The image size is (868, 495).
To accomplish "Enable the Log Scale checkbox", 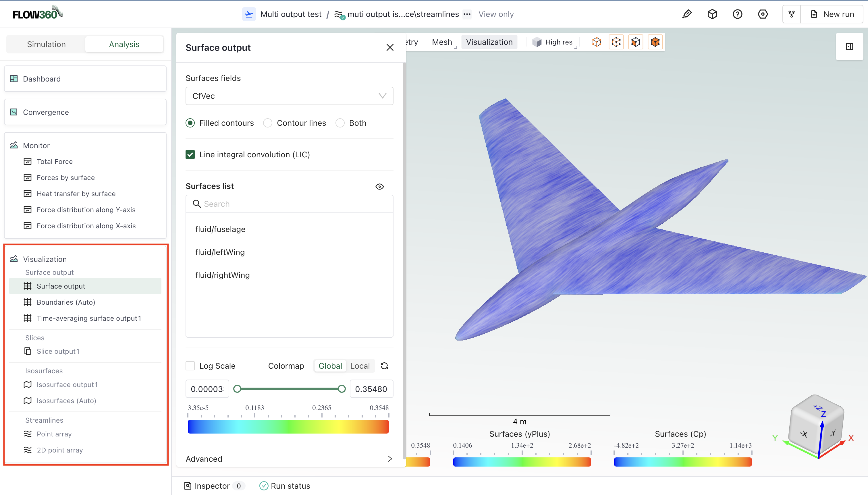I will (190, 366).
